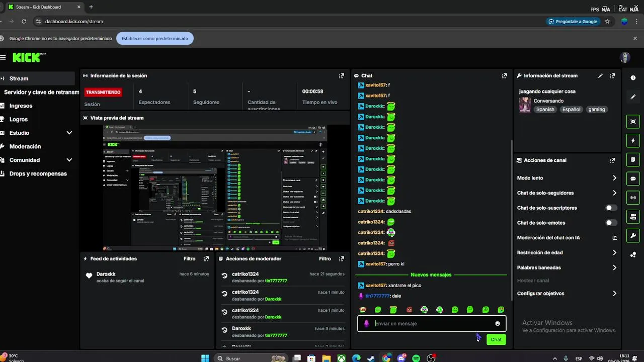The image size is (644, 362).
Task: Open Restricción de edad options
Action: [x=567, y=253]
